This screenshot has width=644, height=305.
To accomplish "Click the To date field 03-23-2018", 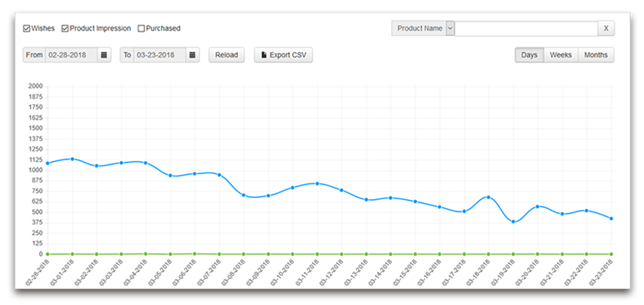I will (x=160, y=55).
